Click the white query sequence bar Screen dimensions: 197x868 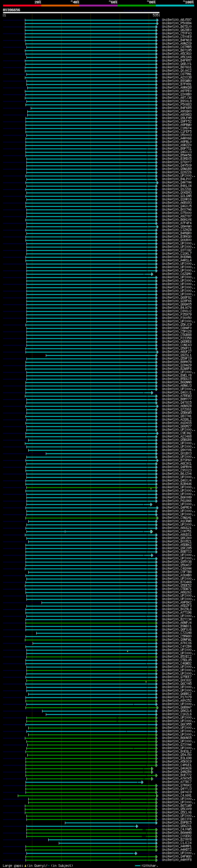coord(81,13)
